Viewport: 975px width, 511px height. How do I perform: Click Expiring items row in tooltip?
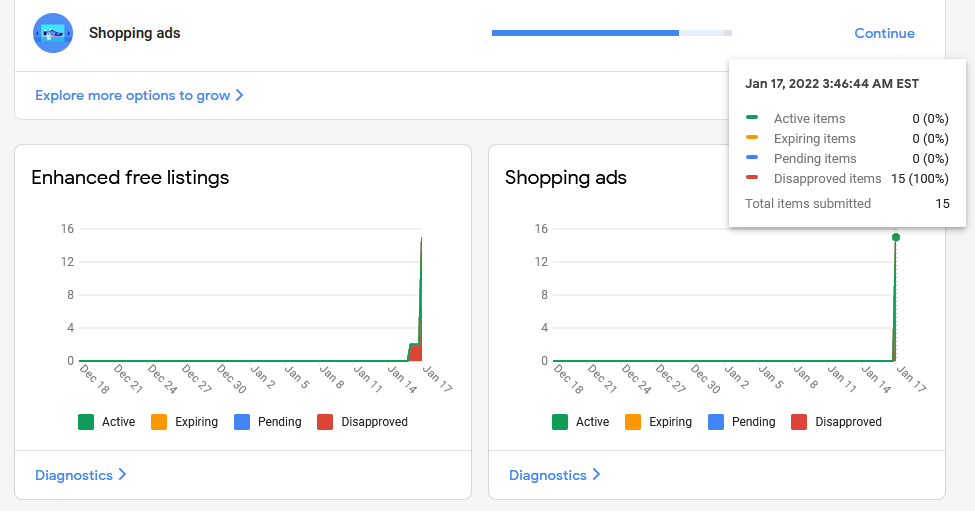pos(847,139)
